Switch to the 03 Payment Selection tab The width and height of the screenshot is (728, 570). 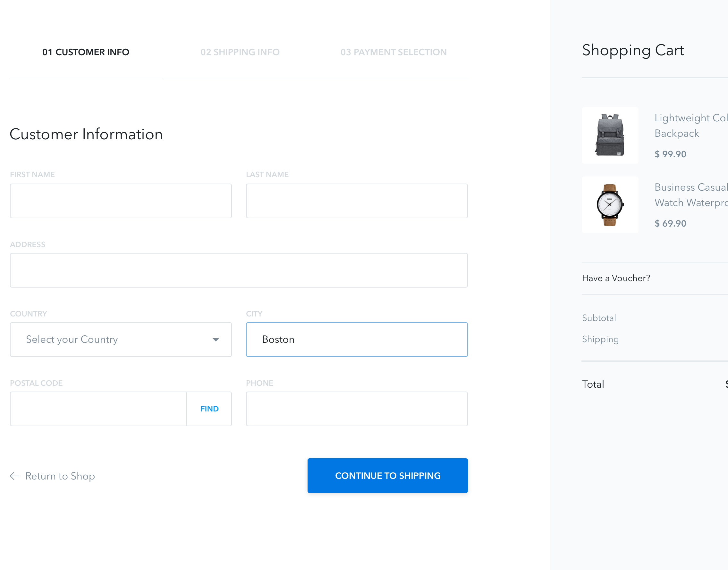click(393, 52)
